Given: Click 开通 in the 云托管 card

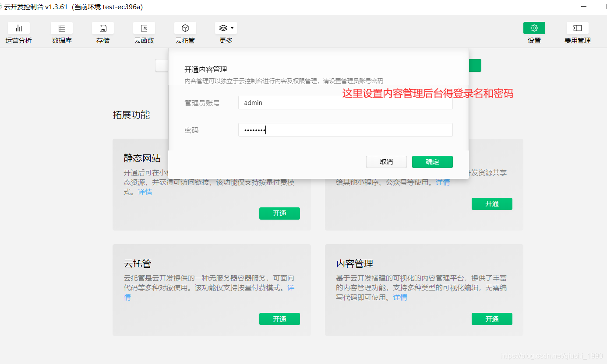Looking at the screenshot, I should (279, 319).
